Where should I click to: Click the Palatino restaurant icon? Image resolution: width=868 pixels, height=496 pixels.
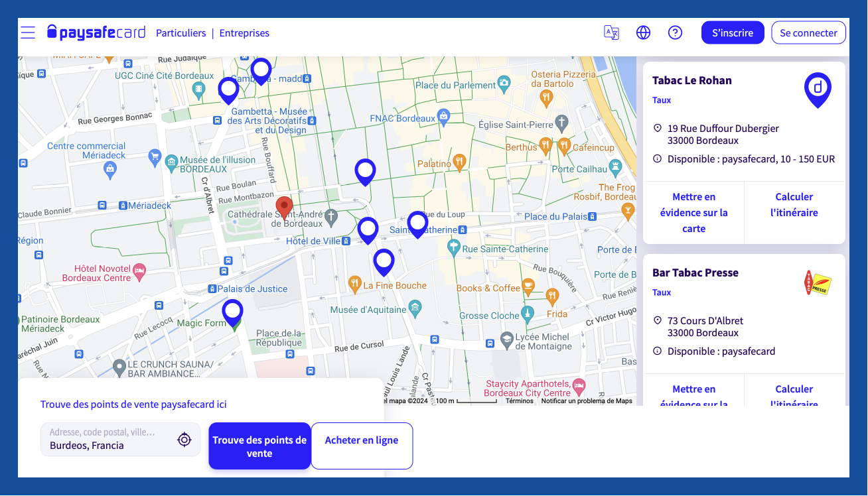[459, 162]
